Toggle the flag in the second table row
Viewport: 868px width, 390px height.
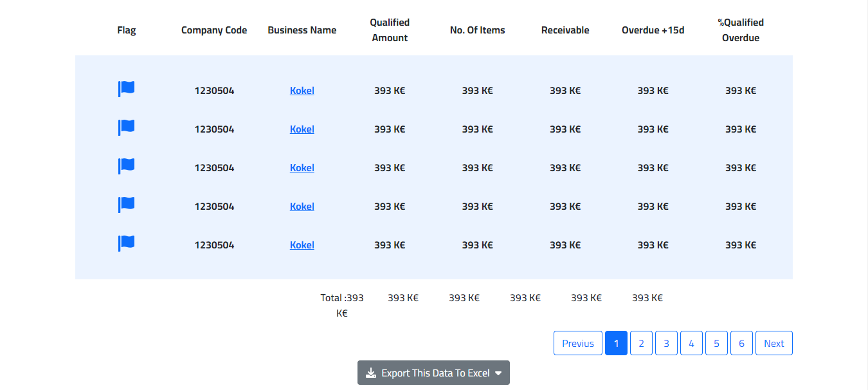pos(127,127)
